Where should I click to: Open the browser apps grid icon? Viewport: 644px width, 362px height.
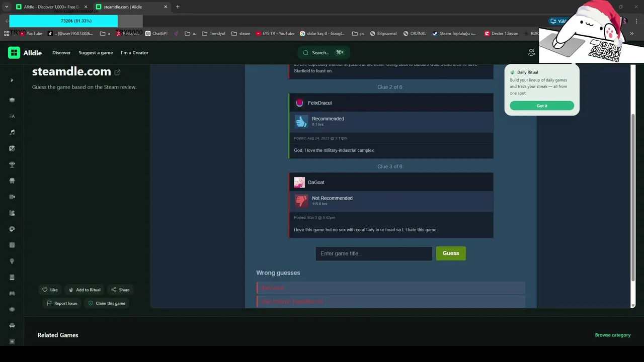click(7, 34)
